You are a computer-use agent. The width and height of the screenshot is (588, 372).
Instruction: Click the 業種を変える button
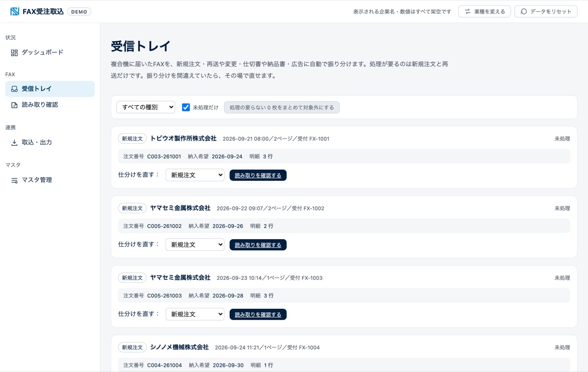pyautogui.click(x=485, y=11)
